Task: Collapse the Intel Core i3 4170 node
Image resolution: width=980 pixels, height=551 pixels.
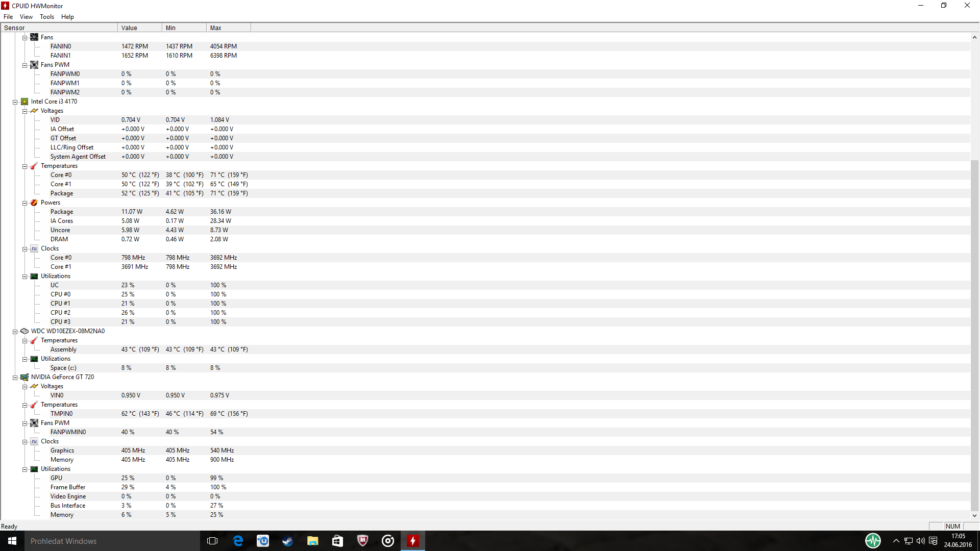Action: pyautogui.click(x=15, y=102)
